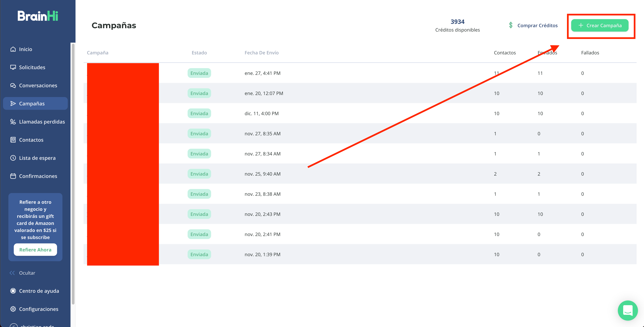Click the Crear Campaña button
This screenshot has width=644, height=327.
(x=600, y=25)
